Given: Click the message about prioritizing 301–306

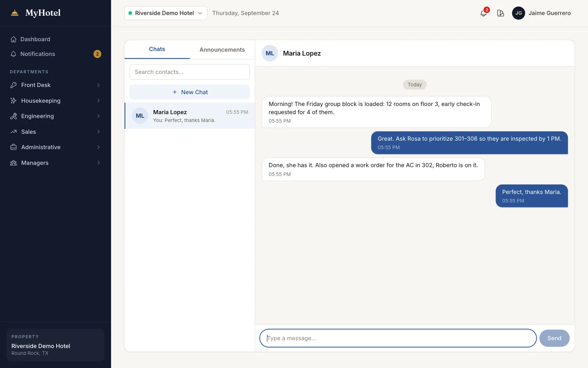Looking at the screenshot, I should point(469,143).
